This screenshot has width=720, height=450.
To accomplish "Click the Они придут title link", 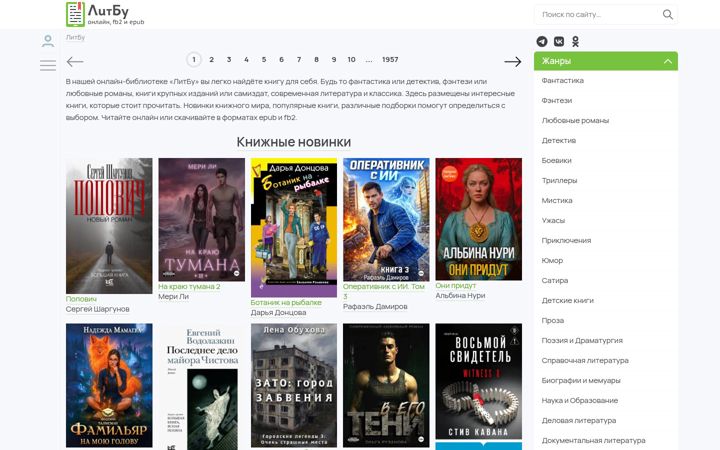I will point(456,286).
